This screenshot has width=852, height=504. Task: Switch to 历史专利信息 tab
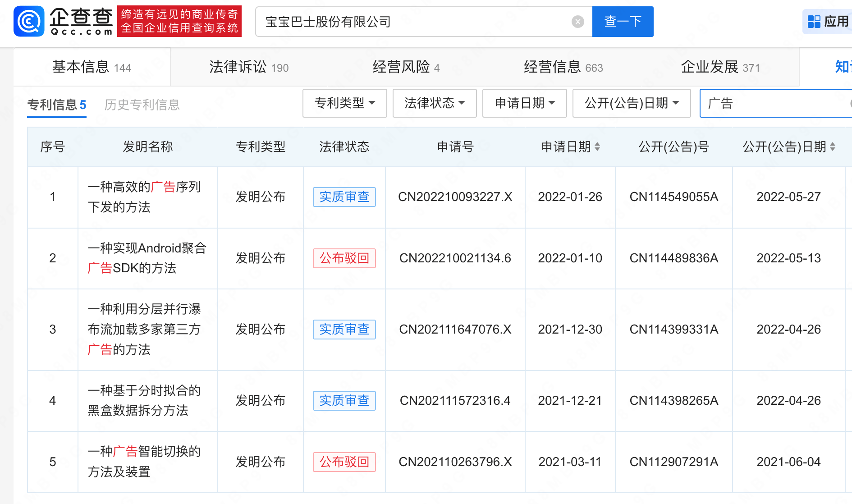point(142,105)
